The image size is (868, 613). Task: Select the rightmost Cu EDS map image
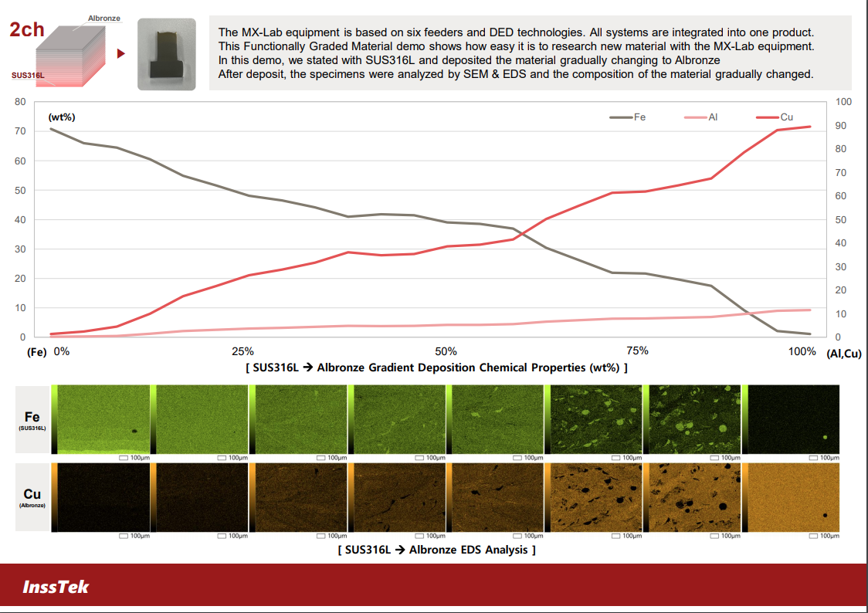pos(793,497)
